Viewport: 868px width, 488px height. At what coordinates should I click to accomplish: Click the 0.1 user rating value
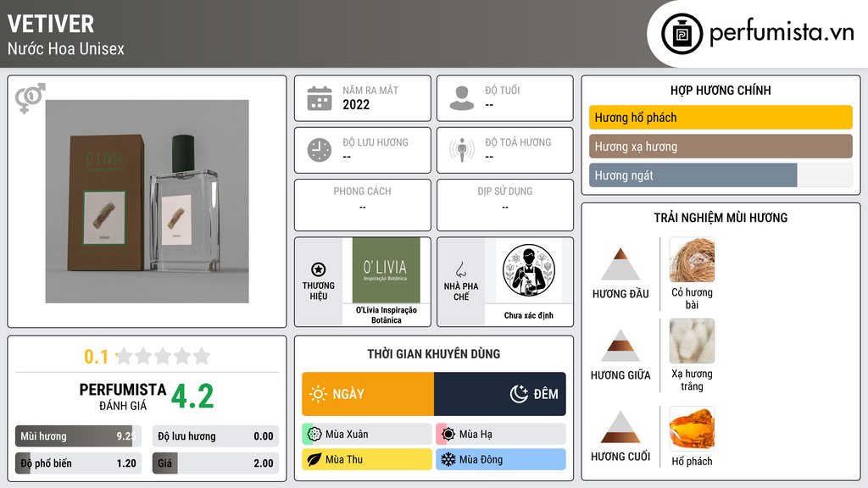click(96, 357)
